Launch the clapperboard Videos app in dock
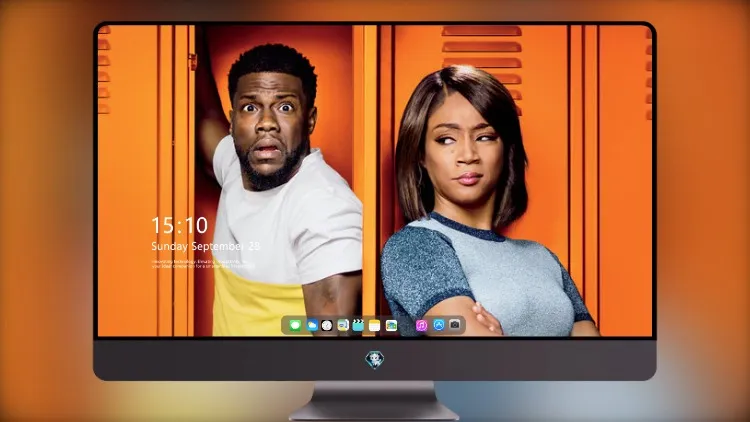 358,325
